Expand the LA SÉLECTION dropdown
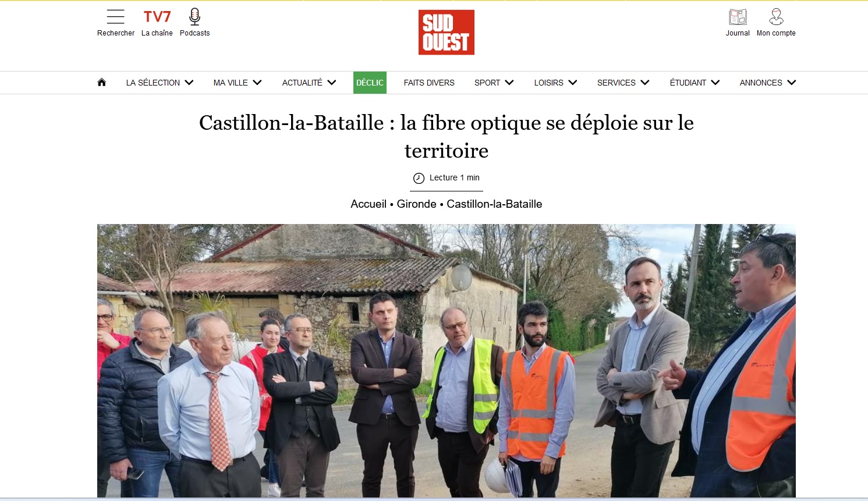The height and width of the screenshot is (501, 868). pyautogui.click(x=160, y=83)
